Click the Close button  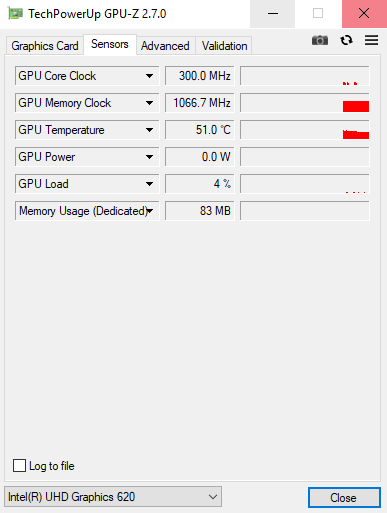[344, 498]
